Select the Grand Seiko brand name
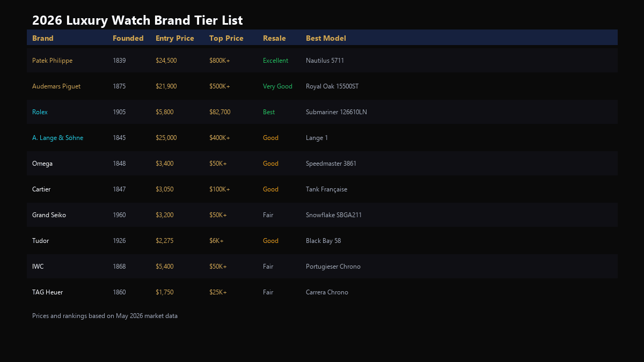 tap(49, 215)
